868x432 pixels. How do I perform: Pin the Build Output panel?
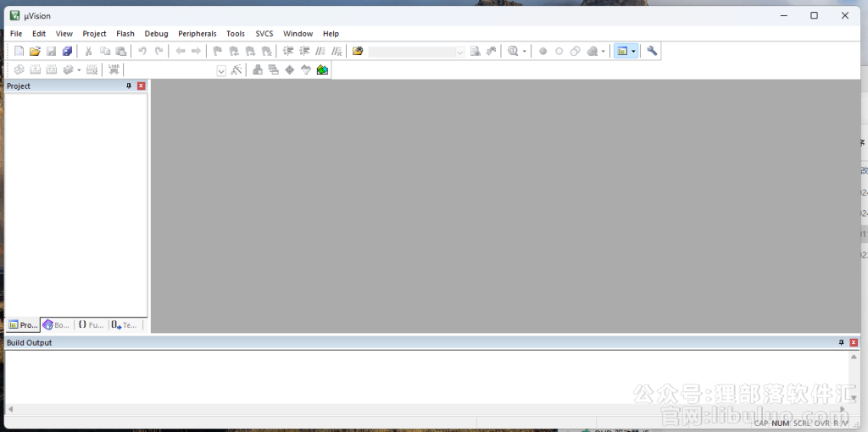click(x=841, y=343)
